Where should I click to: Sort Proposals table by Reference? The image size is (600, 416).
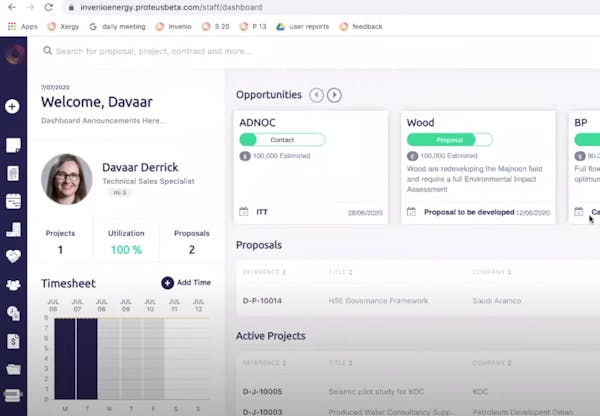[264, 272]
